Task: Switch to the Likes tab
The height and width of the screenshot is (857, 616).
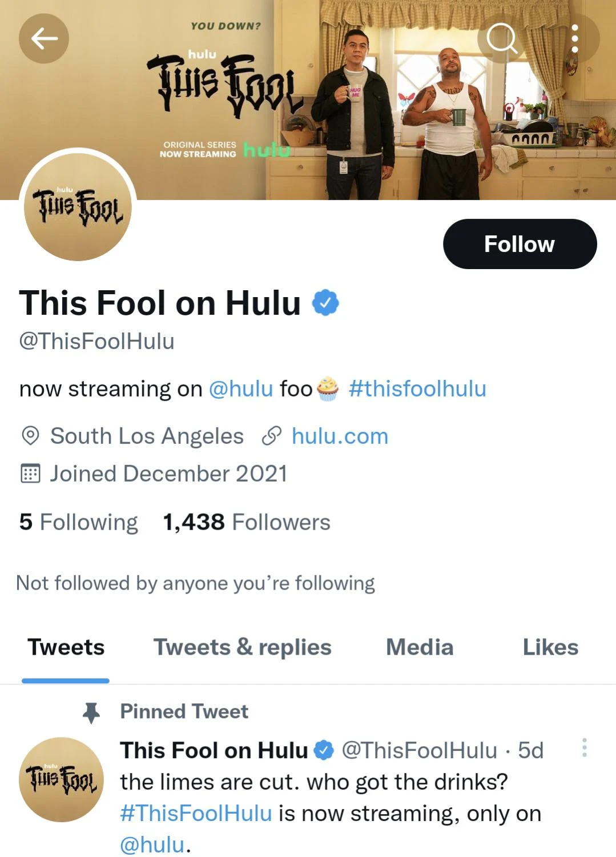Action: click(x=550, y=647)
